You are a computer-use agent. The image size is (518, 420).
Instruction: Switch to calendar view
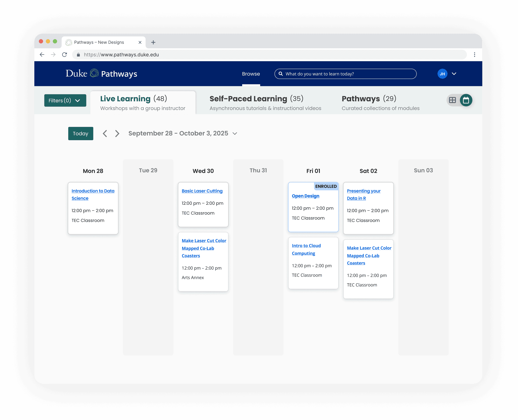pos(466,100)
